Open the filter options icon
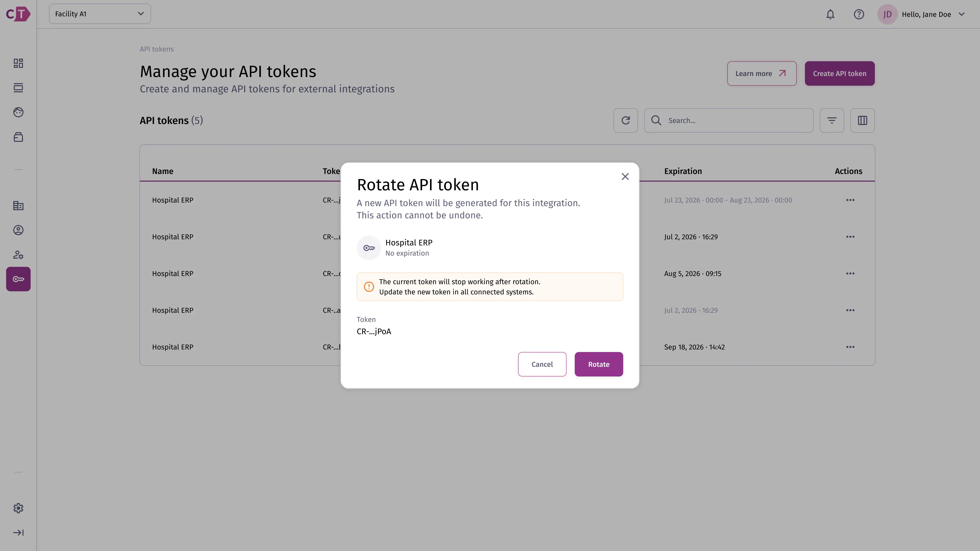This screenshot has height=551, width=980. click(832, 121)
